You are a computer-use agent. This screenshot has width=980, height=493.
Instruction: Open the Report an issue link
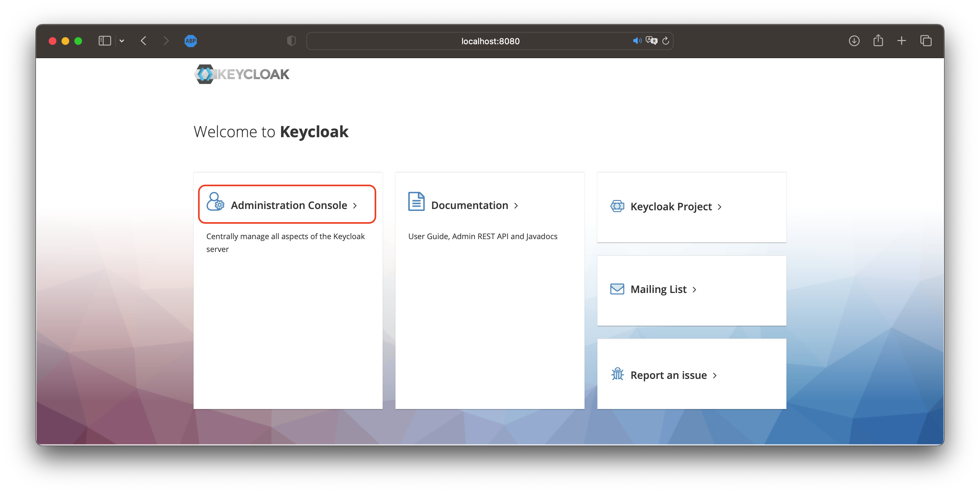(x=668, y=375)
